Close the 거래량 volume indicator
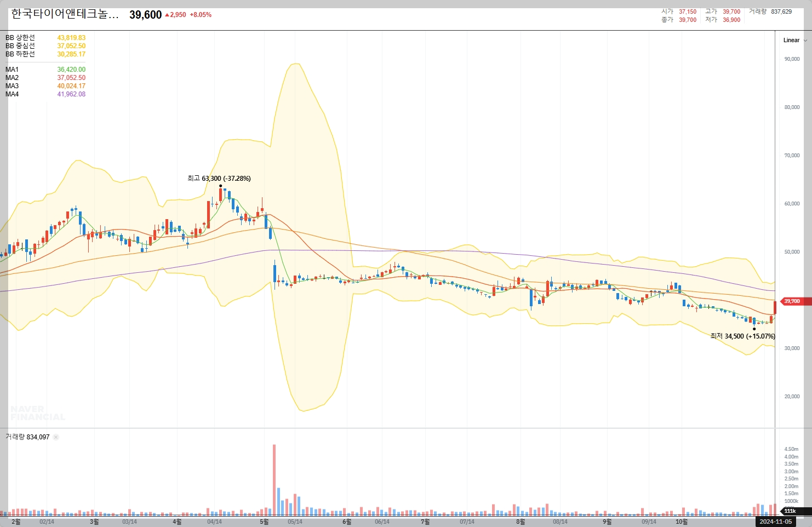 (x=56, y=437)
